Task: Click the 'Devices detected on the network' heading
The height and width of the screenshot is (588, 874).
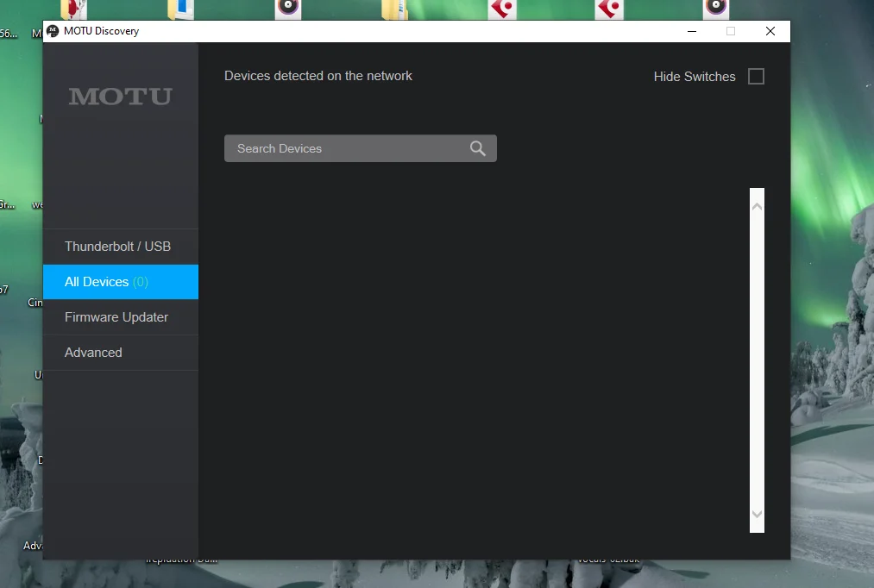Action: coord(318,76)
